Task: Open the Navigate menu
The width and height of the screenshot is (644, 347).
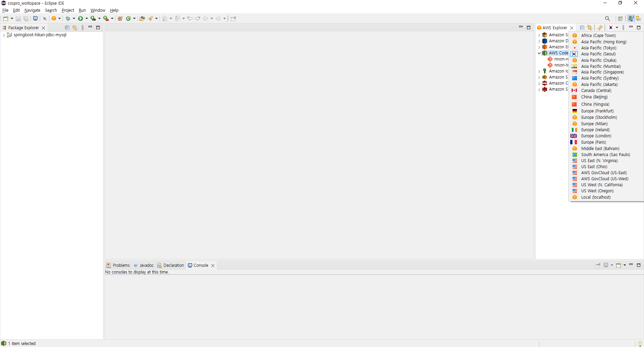Action: pyautogui.click(x=32, y=10)
